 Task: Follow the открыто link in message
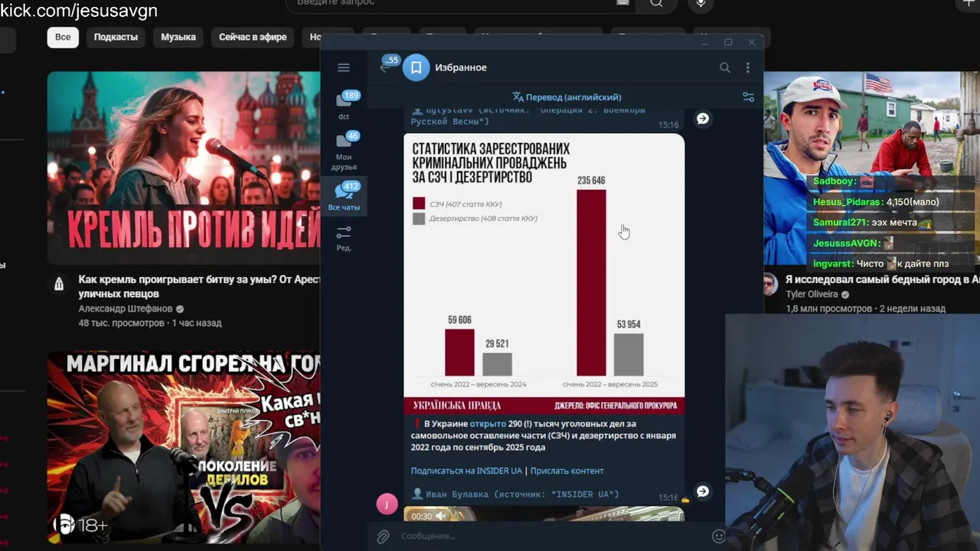point(488,423)
